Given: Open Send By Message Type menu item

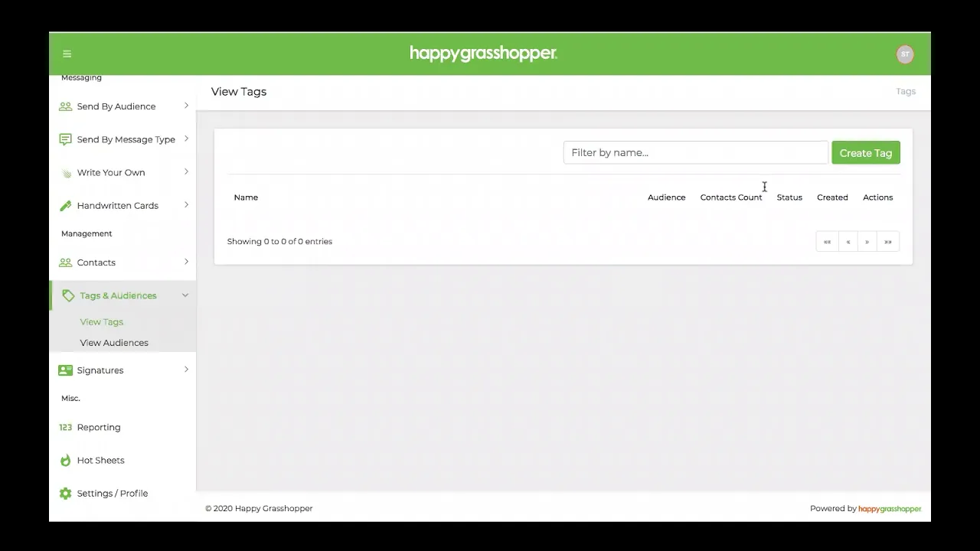Looking at the screenshot, I should (x=122, y=139).
